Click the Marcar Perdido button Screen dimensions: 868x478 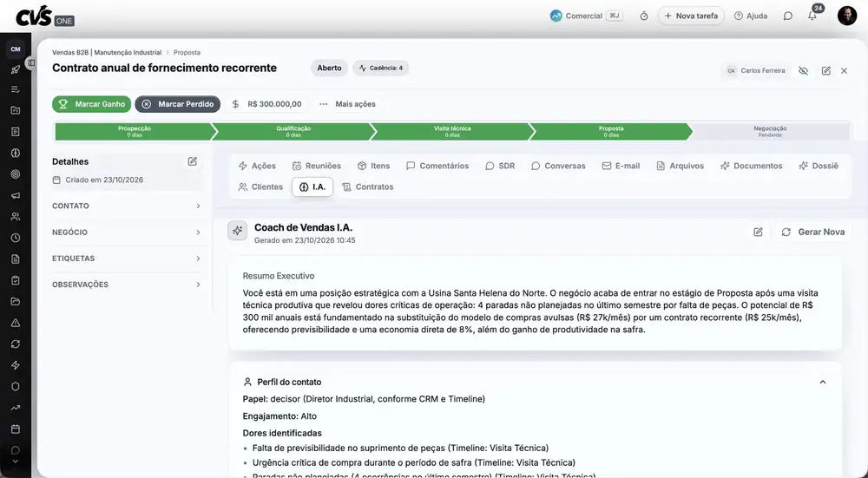178,104
